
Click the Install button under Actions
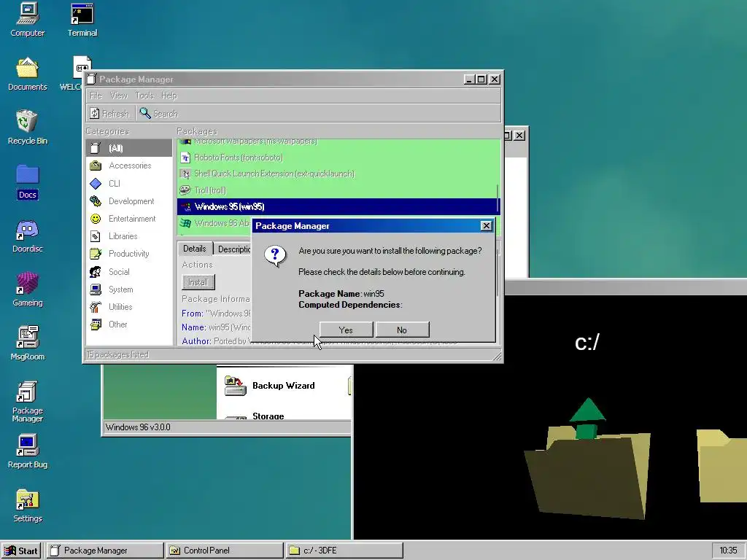(198, 282)
